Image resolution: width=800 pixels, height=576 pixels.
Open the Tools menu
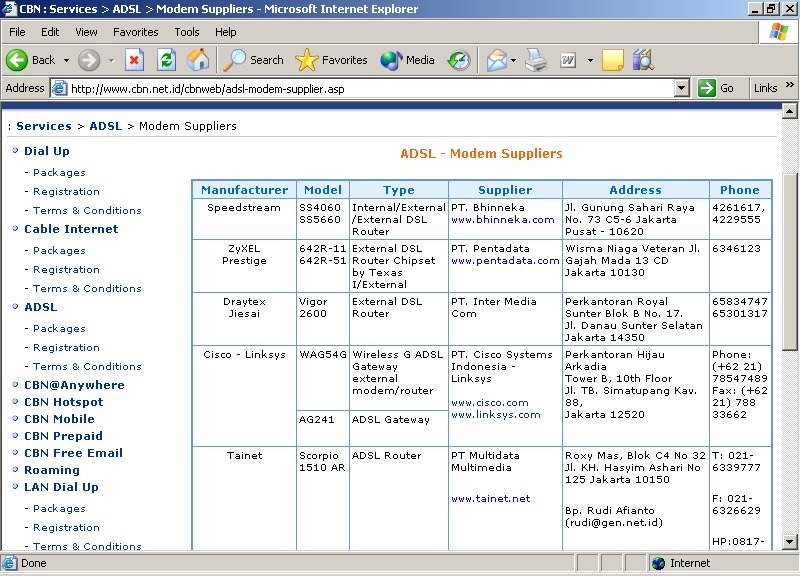(187, 32)
